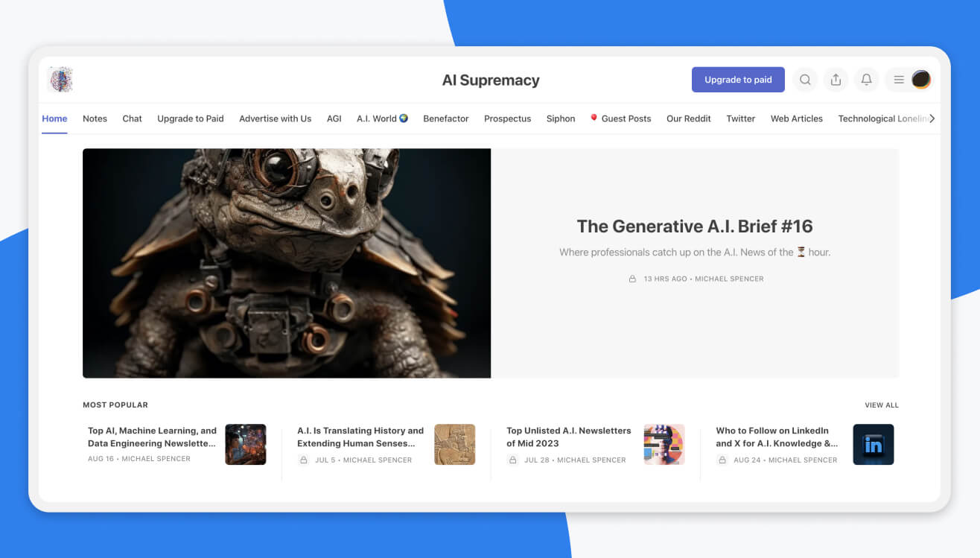Click the MOST POPULAR section heading
This screenshot has width=980, height=558.
click(x=115, y=405)
